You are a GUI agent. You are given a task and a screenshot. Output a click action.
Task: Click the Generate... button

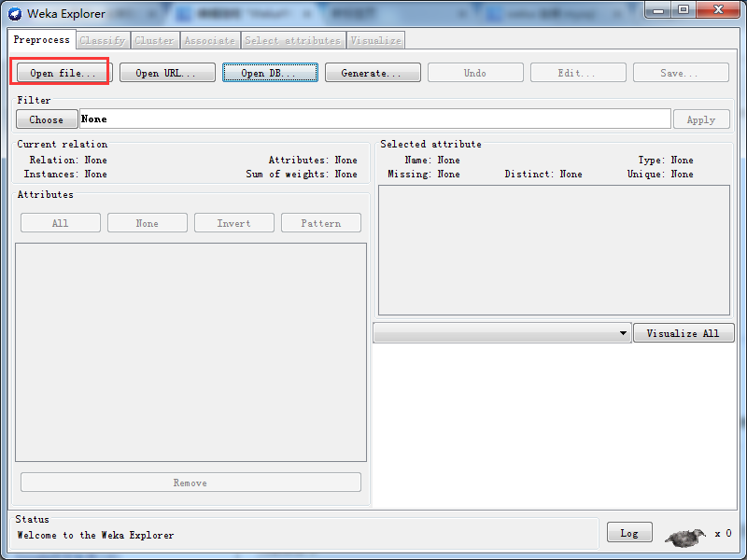pyautogui.click(x=373, y=73)
